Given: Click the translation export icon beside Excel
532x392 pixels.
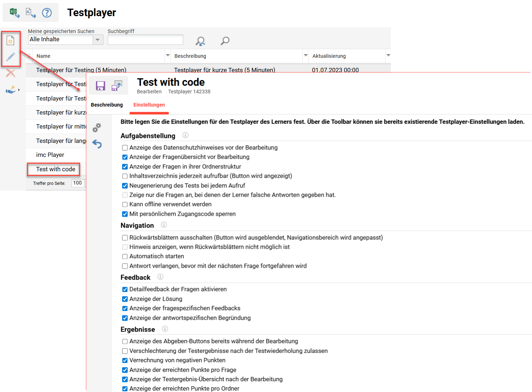Looking at the screenshot, I should coord(31,13).
